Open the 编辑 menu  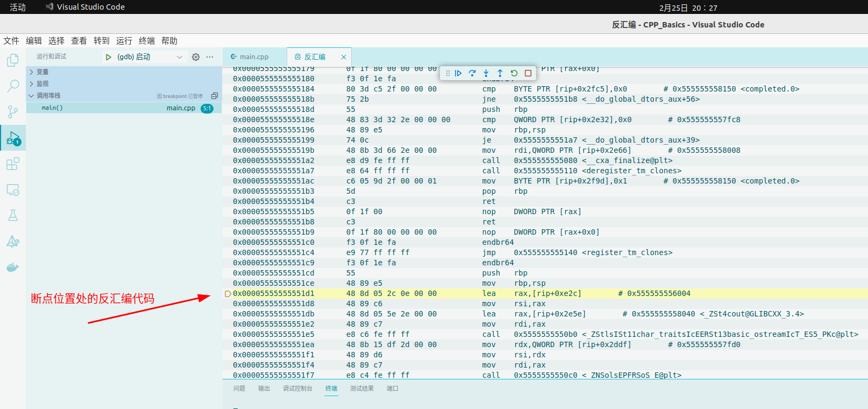[34, 41]
